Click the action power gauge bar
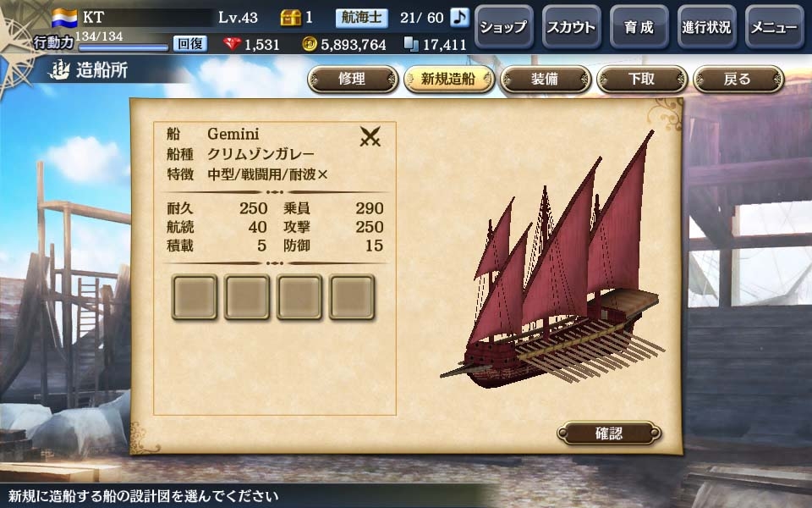Image resolution: width=812 pixels, height=508 pixels. (x=123, y=47)
